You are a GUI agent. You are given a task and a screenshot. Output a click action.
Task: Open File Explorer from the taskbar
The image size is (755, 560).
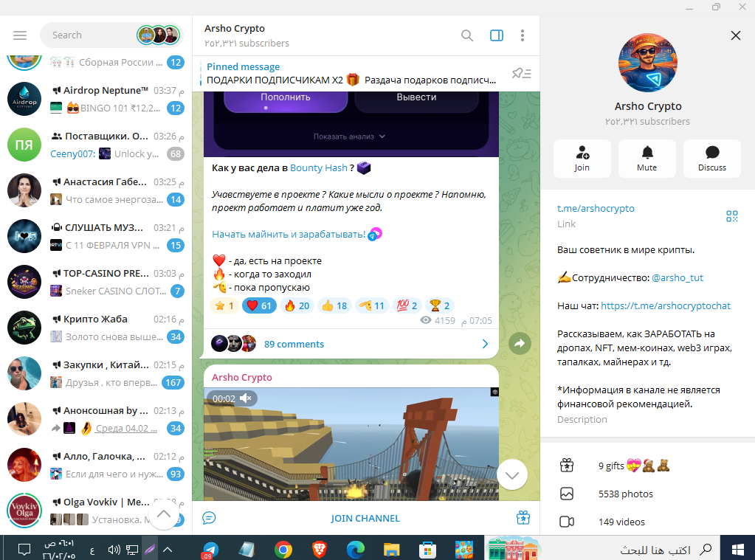(391, 550)
